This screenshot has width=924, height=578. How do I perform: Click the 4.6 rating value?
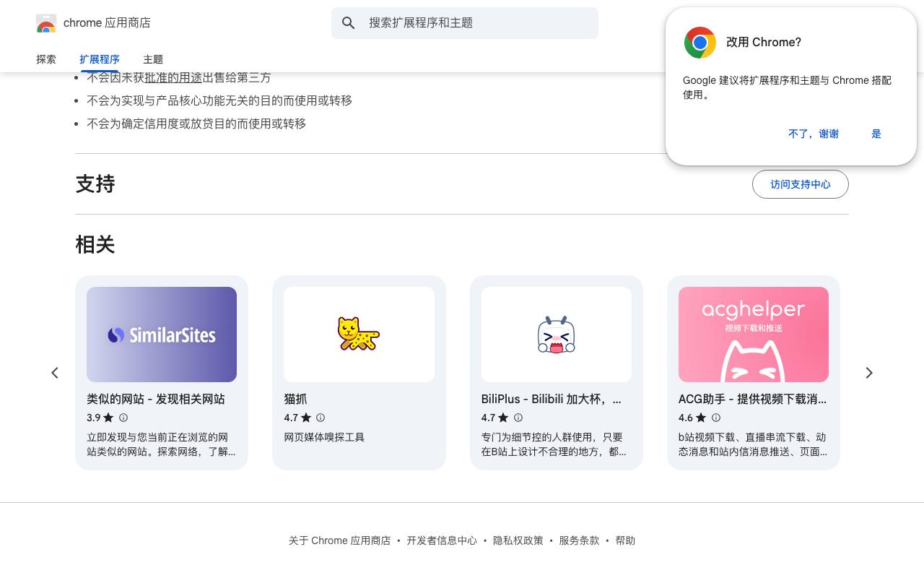[686, 418]
